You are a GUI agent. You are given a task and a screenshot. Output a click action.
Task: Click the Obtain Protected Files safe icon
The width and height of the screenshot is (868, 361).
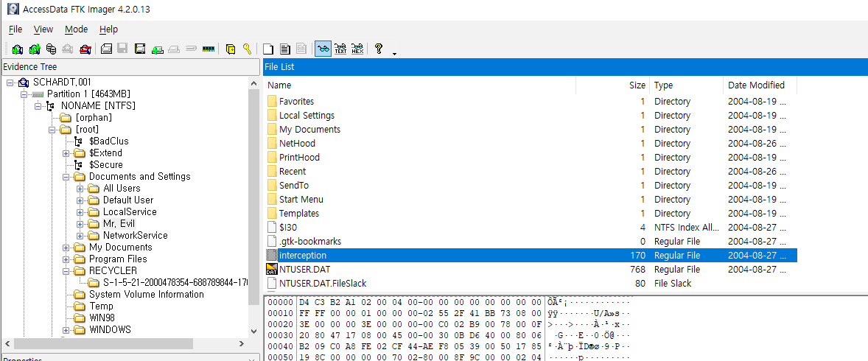point(231,49)
